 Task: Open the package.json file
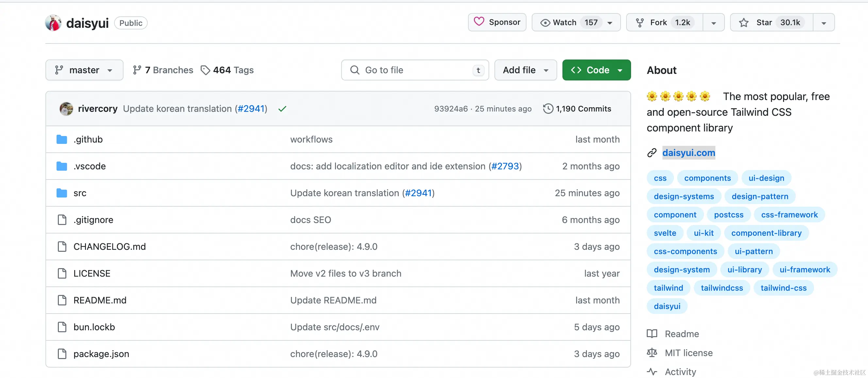[101, 354]
